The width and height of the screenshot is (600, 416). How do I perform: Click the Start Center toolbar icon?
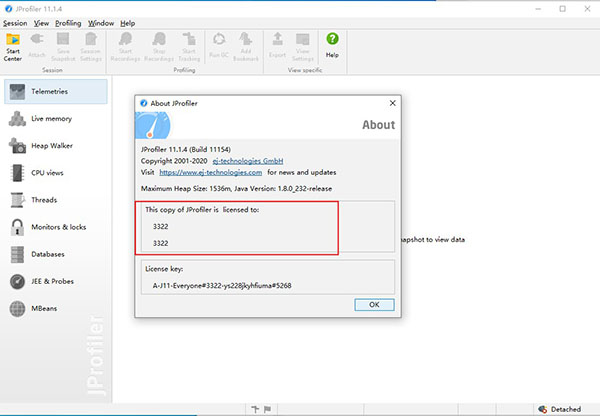(14, 44)
